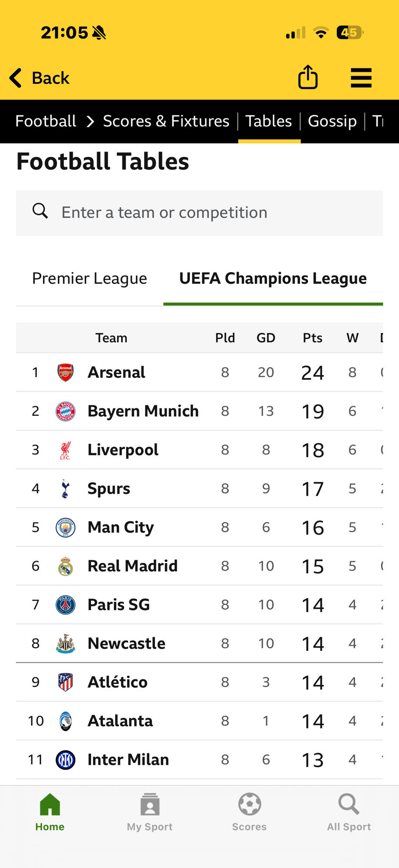Open the Scores football icon
The width and height of the screenshot is (399, 868).
249,804
